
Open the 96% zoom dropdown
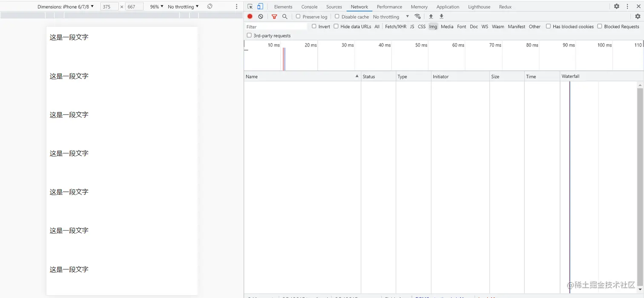tap(157, 7)
